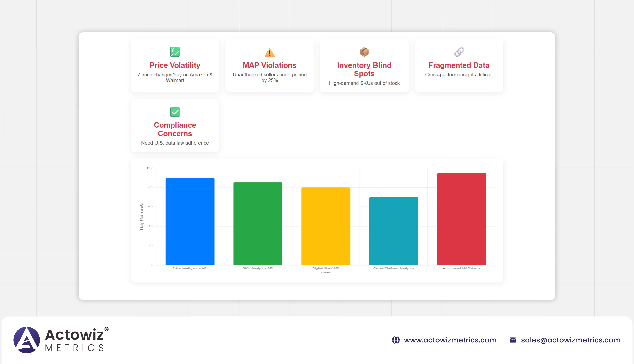Select the yellow Digital Shelf API bar
This screenshot has width=634, height=364.
click(326, 226)
